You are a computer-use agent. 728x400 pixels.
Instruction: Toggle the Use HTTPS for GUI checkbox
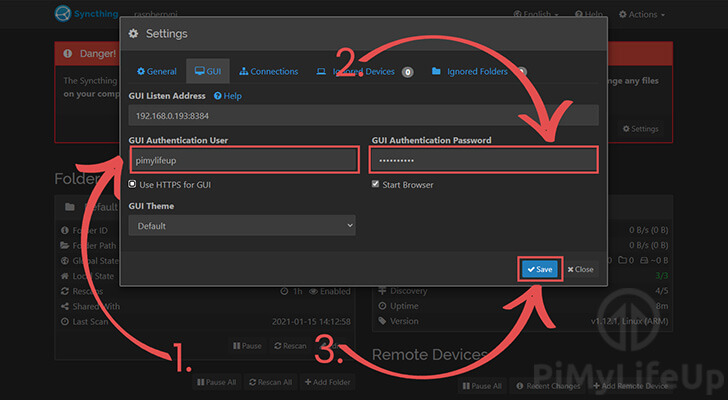coord(132,184)
